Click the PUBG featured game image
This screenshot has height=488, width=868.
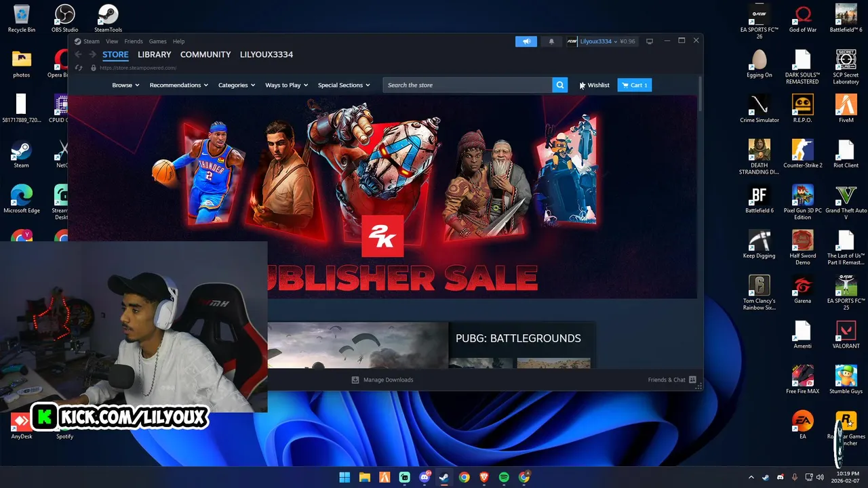tap(357, 345)
